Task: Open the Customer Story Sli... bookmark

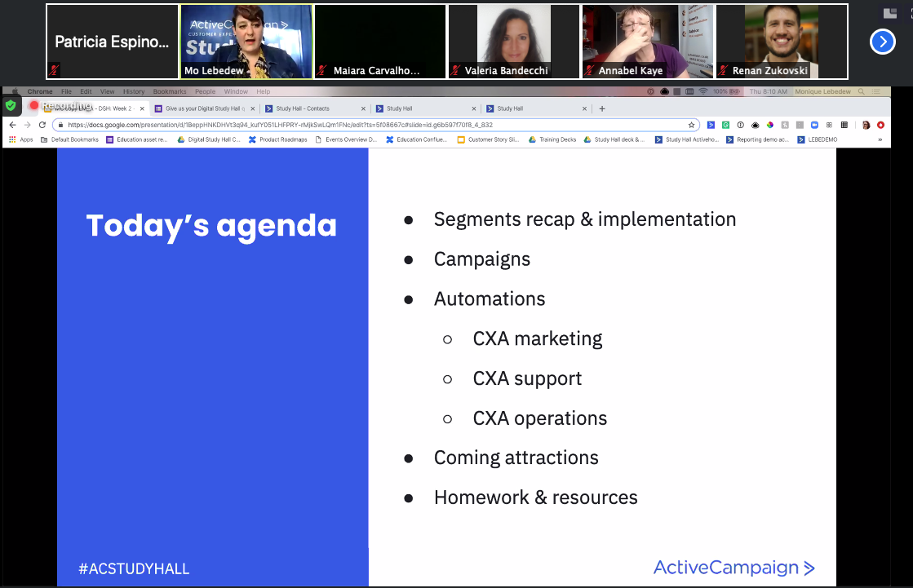Action: pyautogui.click(x=488, y=139)
